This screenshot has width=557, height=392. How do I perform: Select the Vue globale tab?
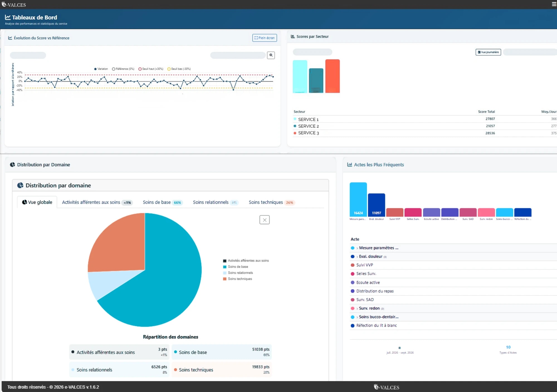37,202
